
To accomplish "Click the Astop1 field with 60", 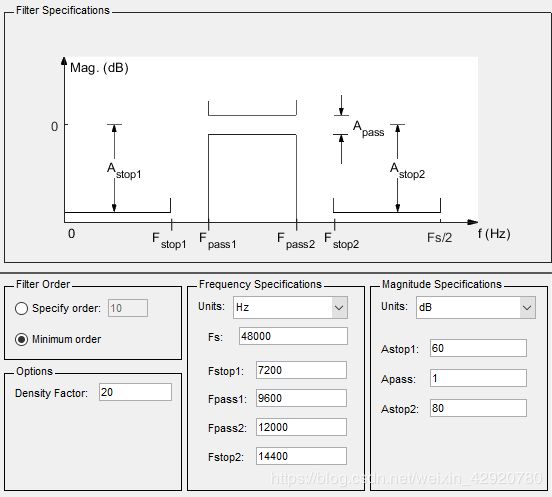I will click(478, 348).
